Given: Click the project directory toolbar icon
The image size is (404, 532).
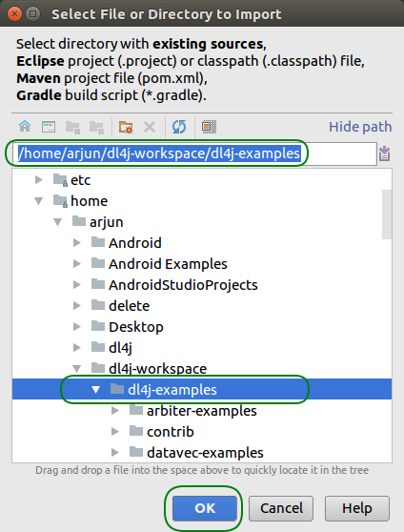Looking at the screenshot, I should pos(72,127).
